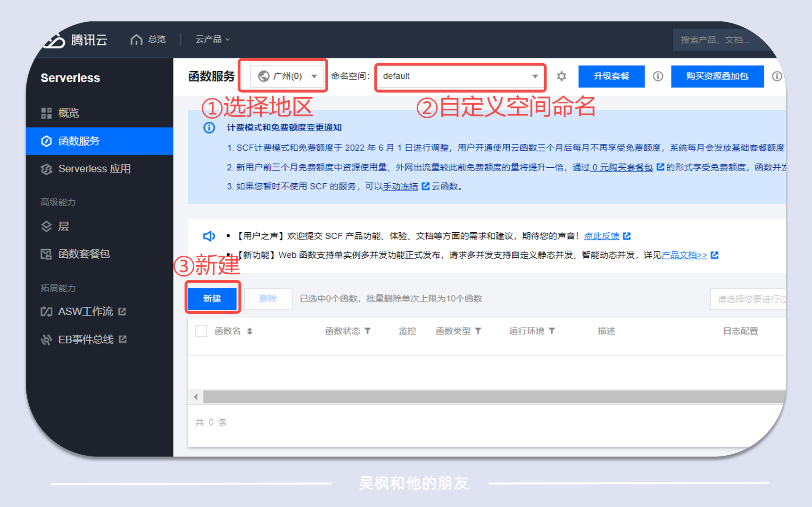Click the 总览 text label
Viewport: 812px width, 507px height.
coord(157,40)
